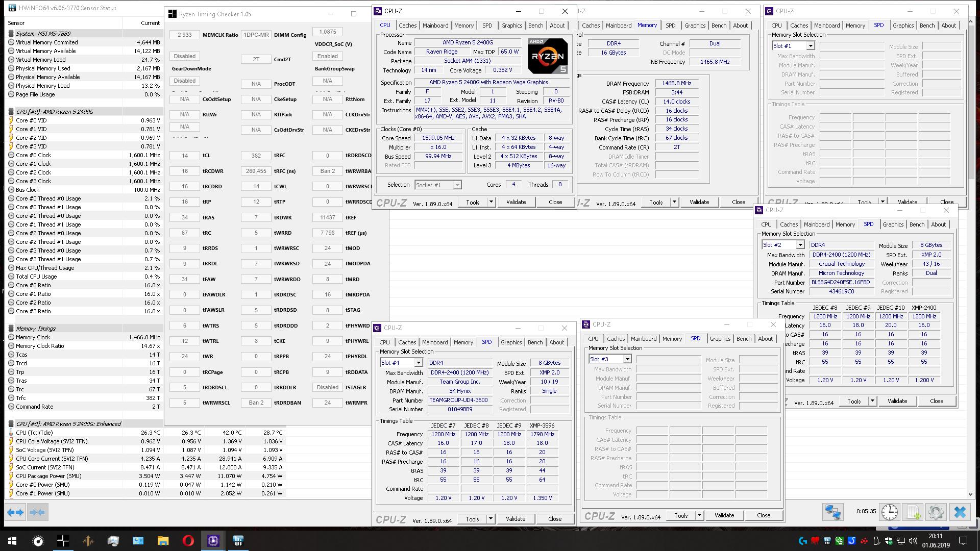
Task: Click the clock reset timer icon
Action: click(x=889, y=512)
